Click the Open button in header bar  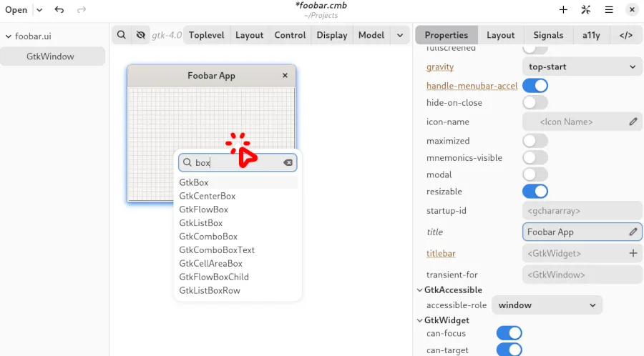tap(16, 10)
